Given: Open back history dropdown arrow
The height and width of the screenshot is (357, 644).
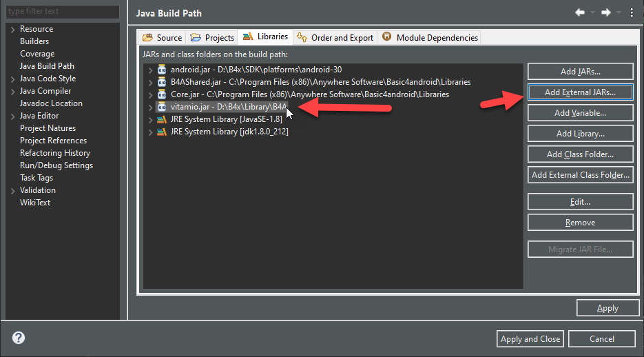Looking at the screenshot, I should click(x=592, y=12).
